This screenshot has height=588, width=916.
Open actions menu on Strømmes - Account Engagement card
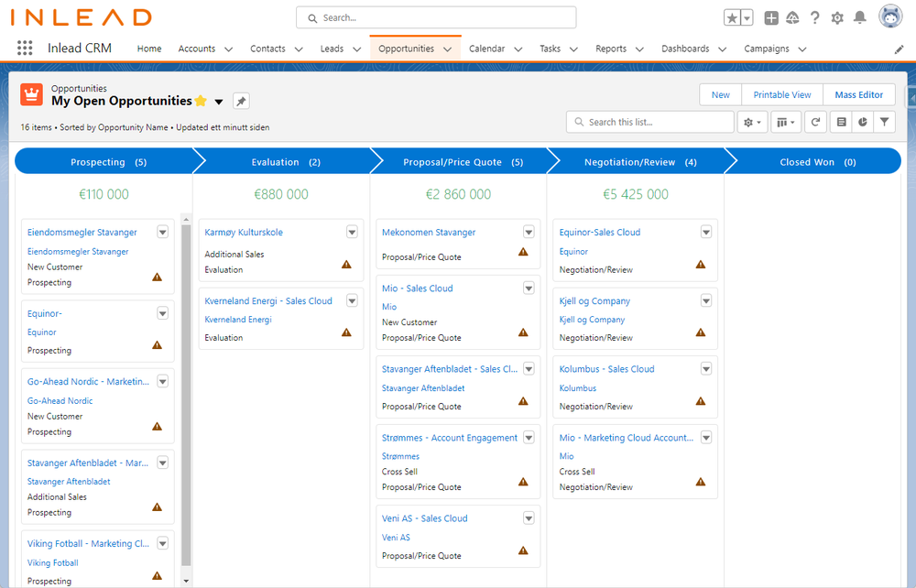click(x=529, y=438)
